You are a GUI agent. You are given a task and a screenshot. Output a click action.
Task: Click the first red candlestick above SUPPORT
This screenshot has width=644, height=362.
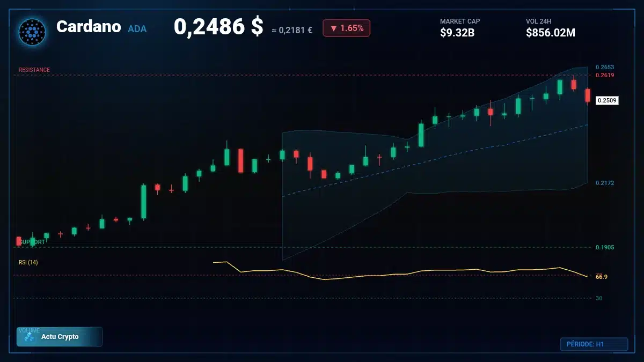pos(19,241)
